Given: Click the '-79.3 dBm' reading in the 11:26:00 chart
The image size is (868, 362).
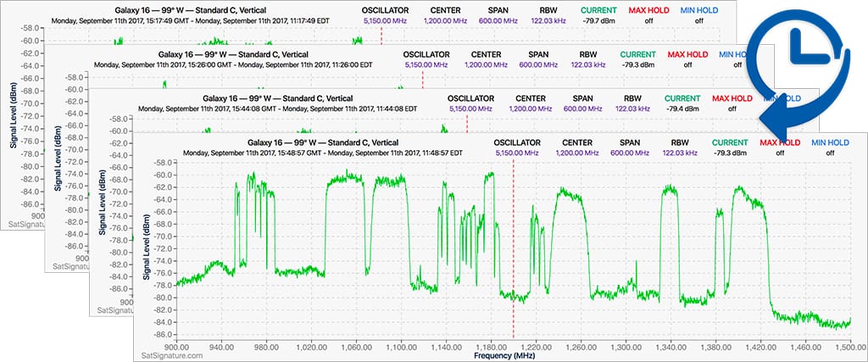Looking at the screenshot, I should [x=637, y=64].
